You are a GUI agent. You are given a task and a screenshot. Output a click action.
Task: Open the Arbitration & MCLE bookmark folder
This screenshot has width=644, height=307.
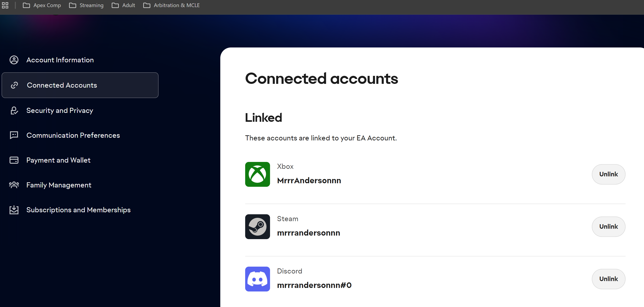click(x=171, y=5)
